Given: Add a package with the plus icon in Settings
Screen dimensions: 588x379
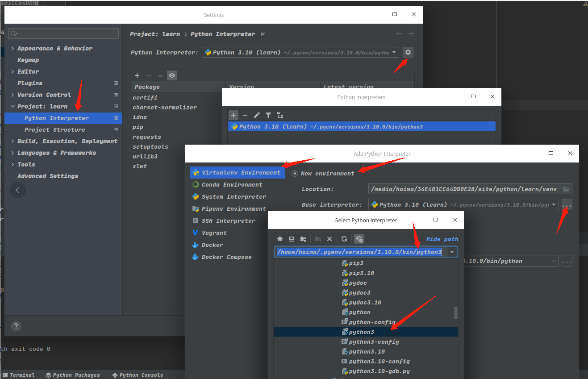Looking at the screenshot, I should pyautogui.click(x=137, y=75).
